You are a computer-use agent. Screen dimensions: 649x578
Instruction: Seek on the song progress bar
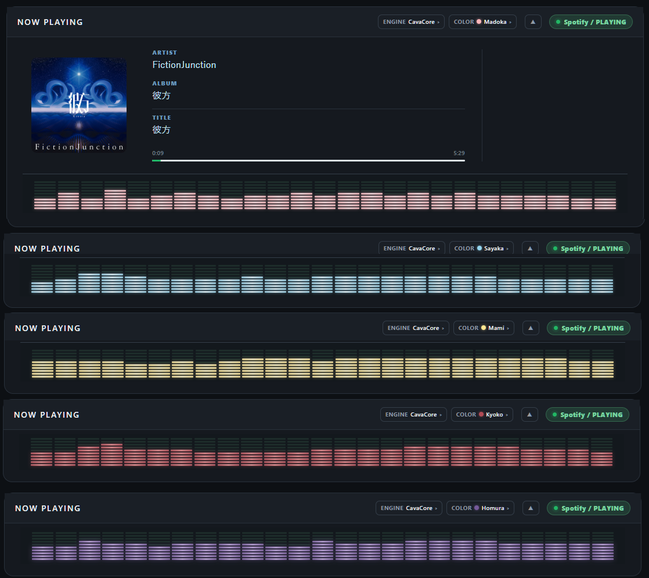pos(308,161)
